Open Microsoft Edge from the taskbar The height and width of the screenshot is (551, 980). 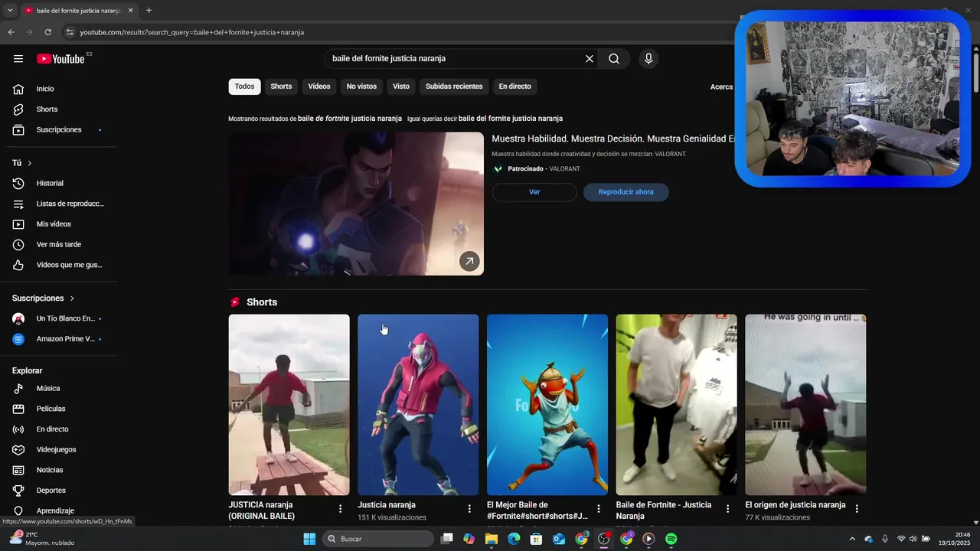[x=514, y=539]
